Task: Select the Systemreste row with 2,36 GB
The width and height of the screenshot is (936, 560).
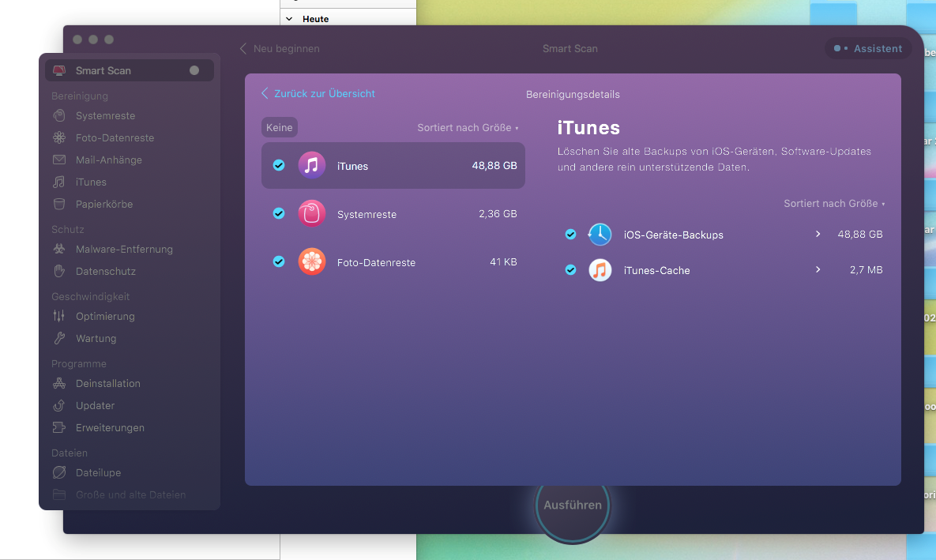Action: tap(393, 214)
